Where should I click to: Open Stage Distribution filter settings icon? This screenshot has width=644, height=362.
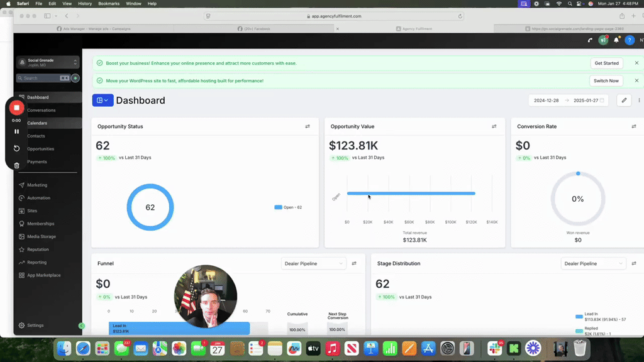[x=634, y=263]
